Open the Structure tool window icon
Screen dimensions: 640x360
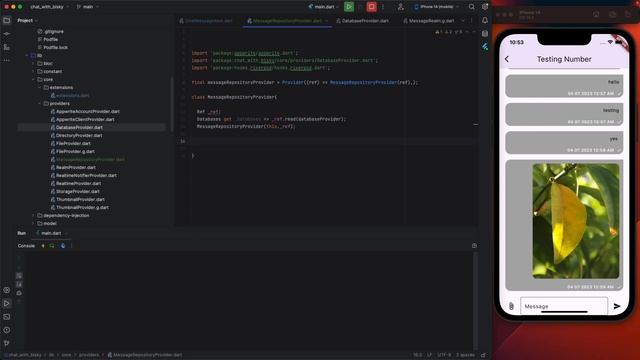tap(7, 47)
